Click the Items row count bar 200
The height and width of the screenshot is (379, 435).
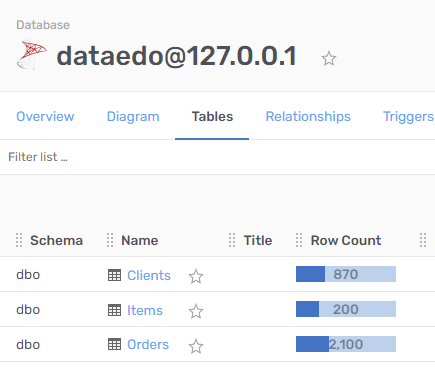[346, 309]
